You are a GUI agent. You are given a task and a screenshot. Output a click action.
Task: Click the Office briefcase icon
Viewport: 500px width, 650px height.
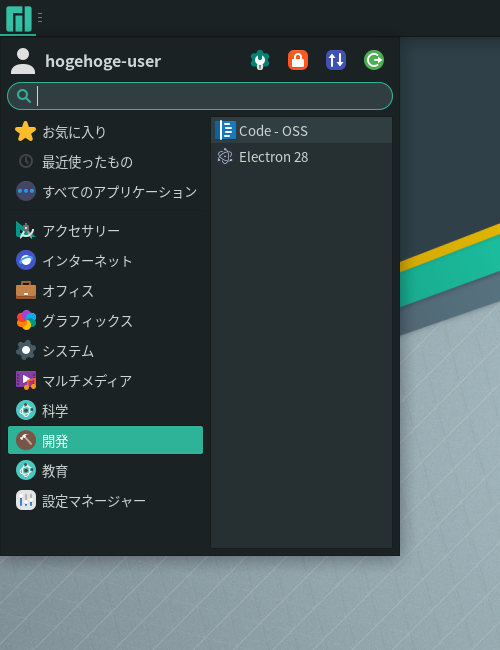coord(26,290)
